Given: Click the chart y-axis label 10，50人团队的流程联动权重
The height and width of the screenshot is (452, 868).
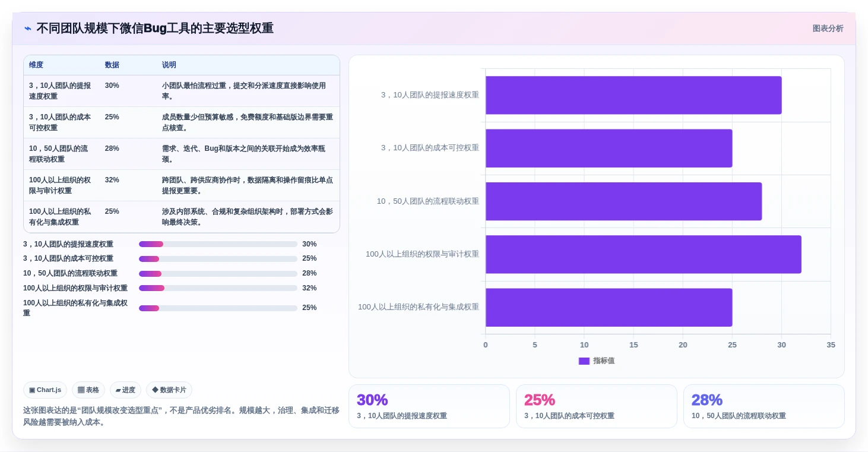Looking at the screenshot, I should (428, 201).
